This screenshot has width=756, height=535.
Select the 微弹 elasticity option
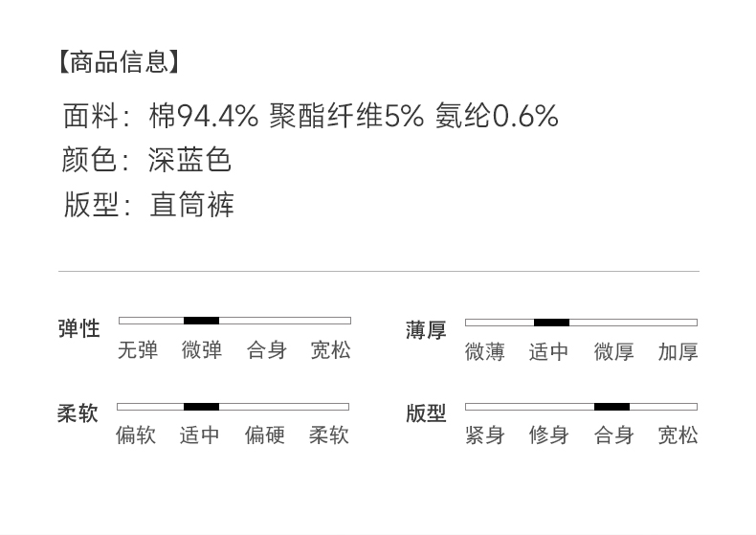[x=202, y=350]
